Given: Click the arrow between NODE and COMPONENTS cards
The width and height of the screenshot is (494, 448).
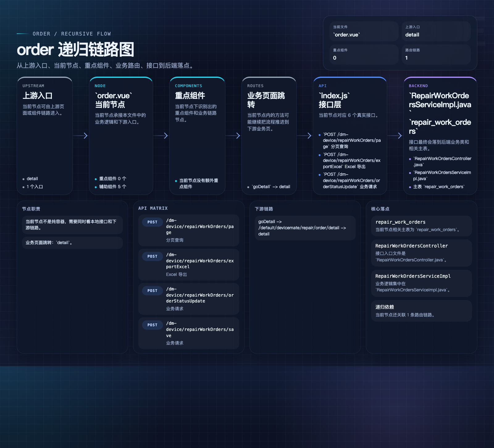Looking at the screenshot, I should [161, 136].
